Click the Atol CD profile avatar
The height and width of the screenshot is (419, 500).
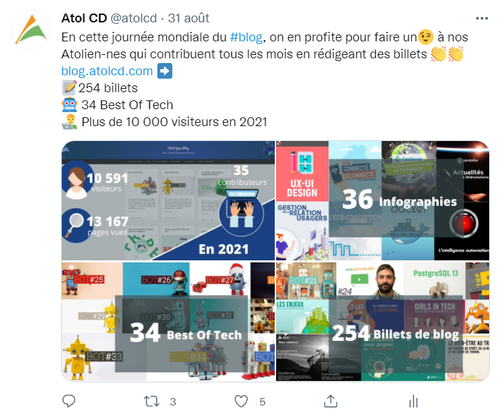point(31,30)
